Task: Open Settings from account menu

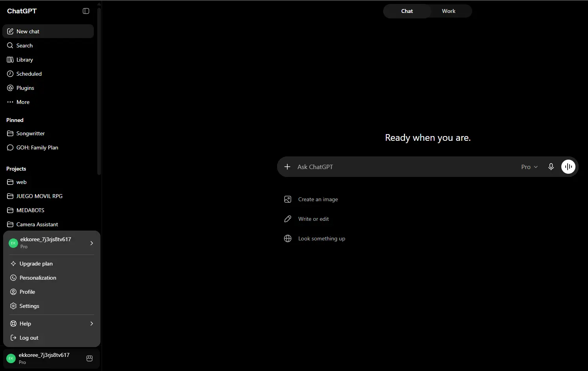Action: [52, 306]
